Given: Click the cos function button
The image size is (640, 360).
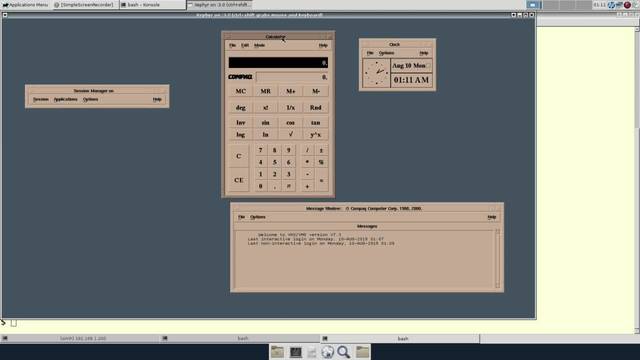Looking at the screenshot, I should [291, 122].
